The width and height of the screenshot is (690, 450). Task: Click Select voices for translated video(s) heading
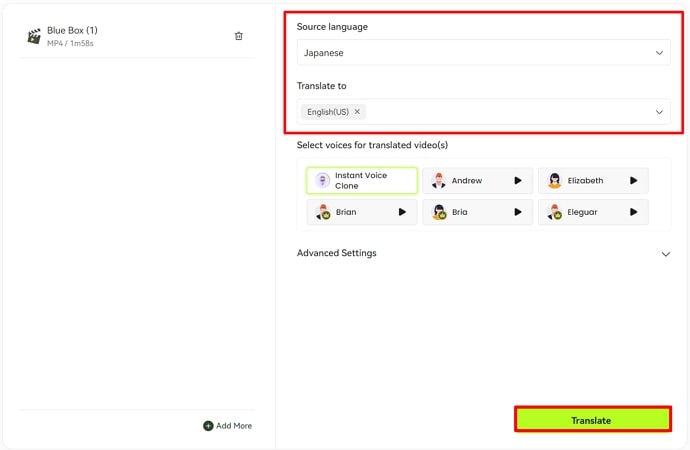click(x=372, y=145)
